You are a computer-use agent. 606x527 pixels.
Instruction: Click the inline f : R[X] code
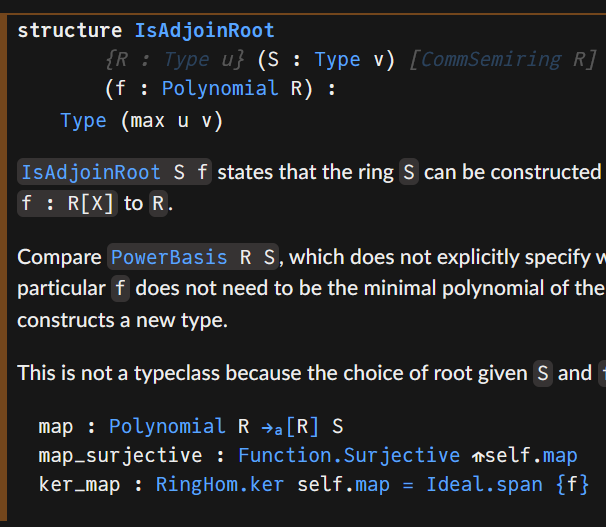point(68,204)
